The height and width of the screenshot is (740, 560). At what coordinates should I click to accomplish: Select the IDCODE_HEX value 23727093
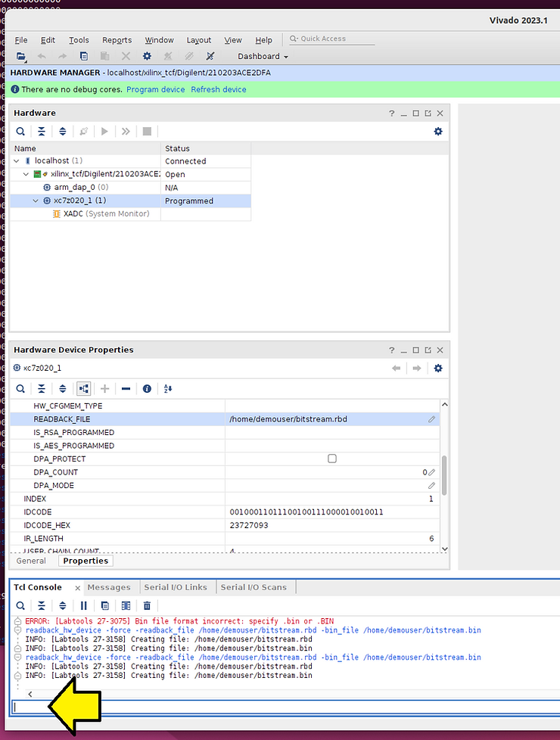[x=249, y=525]
